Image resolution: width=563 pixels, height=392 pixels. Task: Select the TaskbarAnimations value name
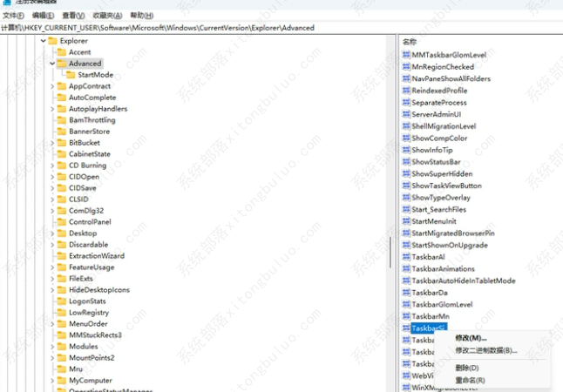[444, 268]
